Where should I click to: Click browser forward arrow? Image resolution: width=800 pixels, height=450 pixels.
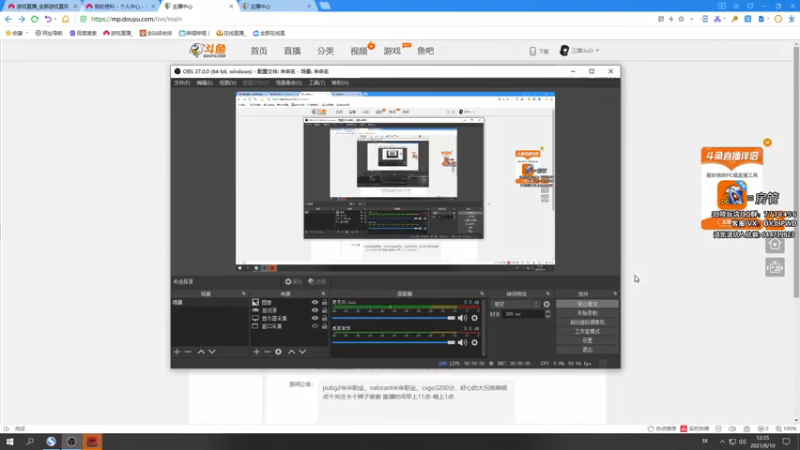pos(21,19)
